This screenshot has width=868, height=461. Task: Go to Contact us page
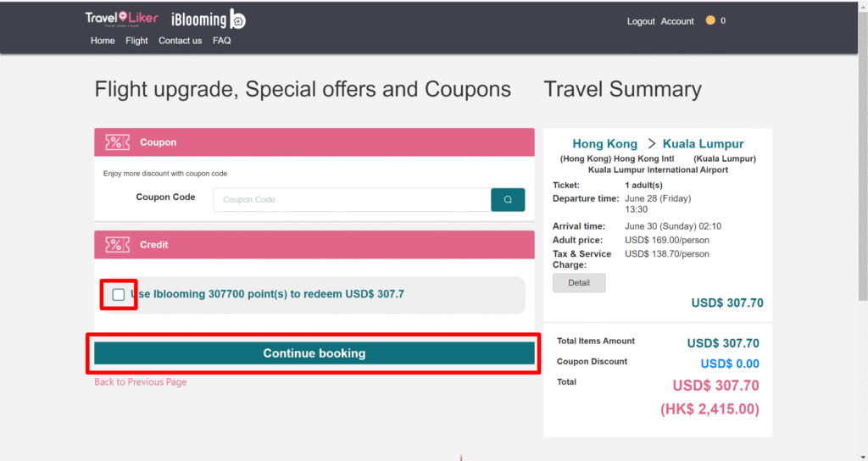point(180,41)
